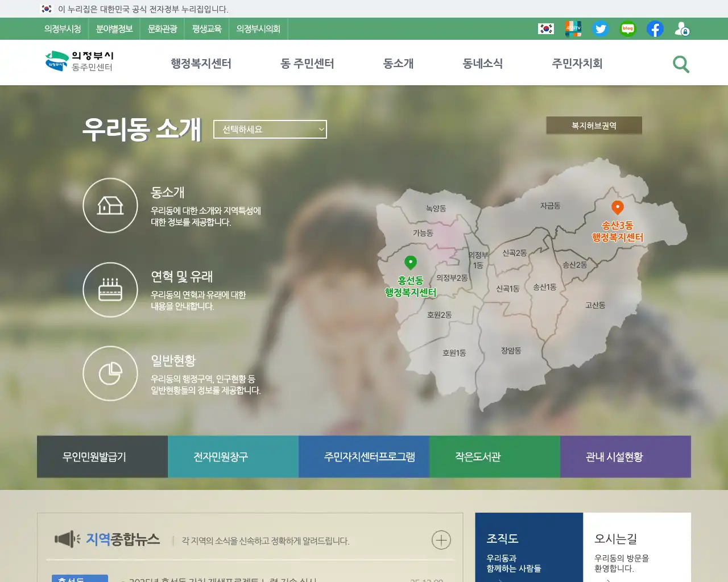Viewport: 728px width, 582px height.
Task: Click the search magnifier icon
Action: coord(681,64)
